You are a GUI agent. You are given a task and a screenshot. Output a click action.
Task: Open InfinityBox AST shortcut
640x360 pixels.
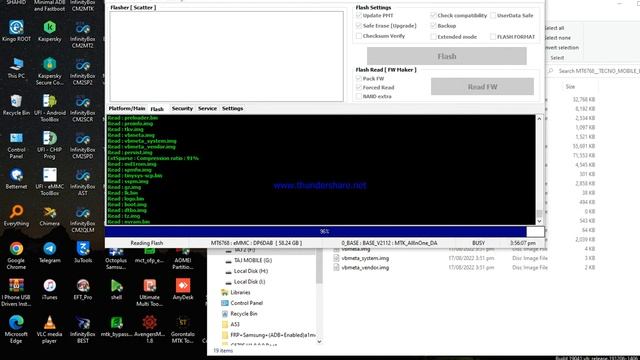82,182
